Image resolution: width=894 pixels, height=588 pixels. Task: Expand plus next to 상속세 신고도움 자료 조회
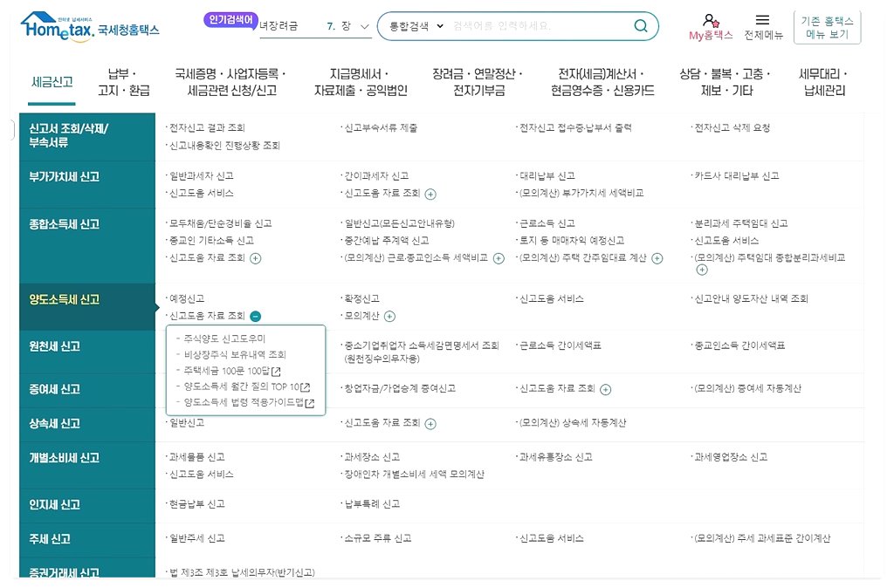tap(430, 424)
